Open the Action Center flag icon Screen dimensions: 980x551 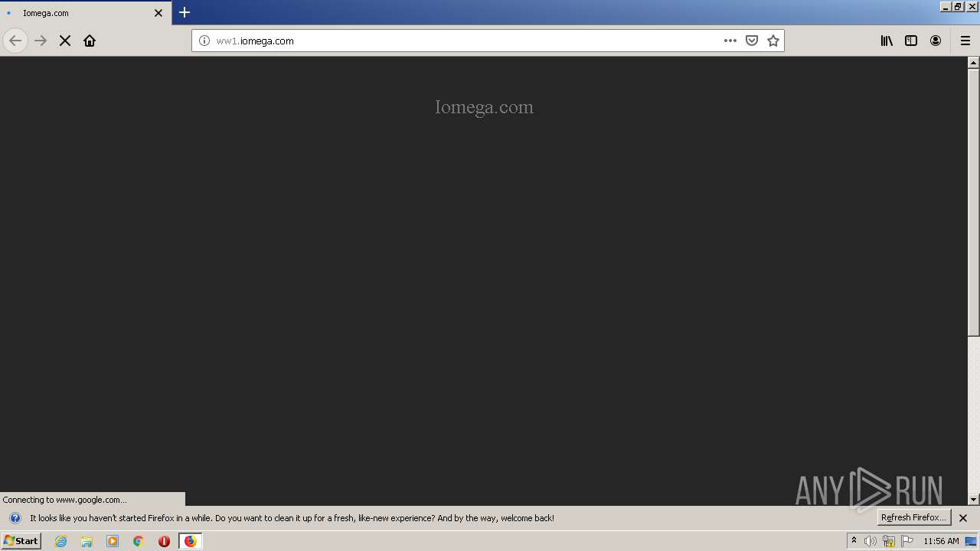(907, 541)
